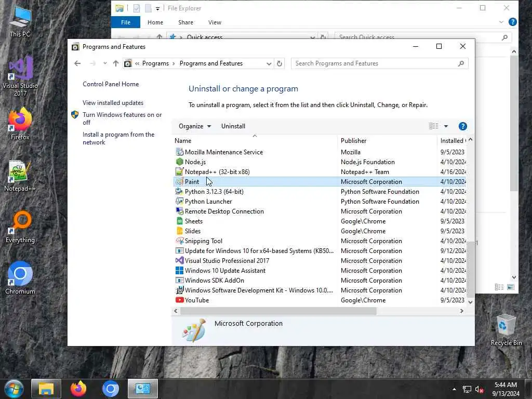Navigate back in Programs and Features

pyautogui.click(x=77, y=63)
